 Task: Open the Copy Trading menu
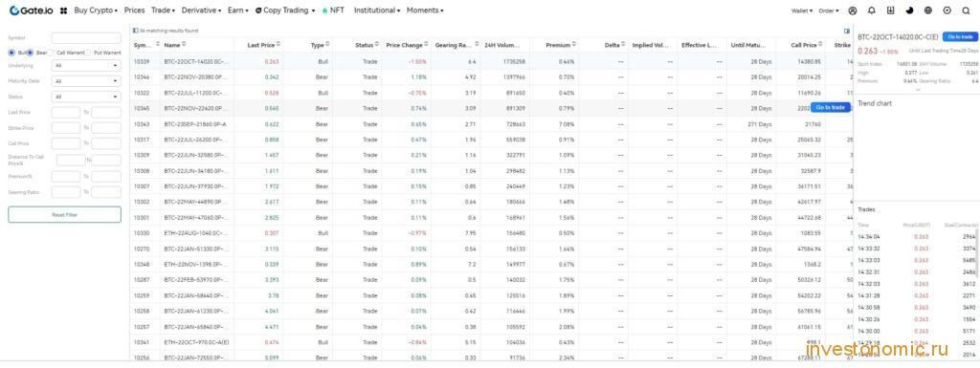coord(285,11)
